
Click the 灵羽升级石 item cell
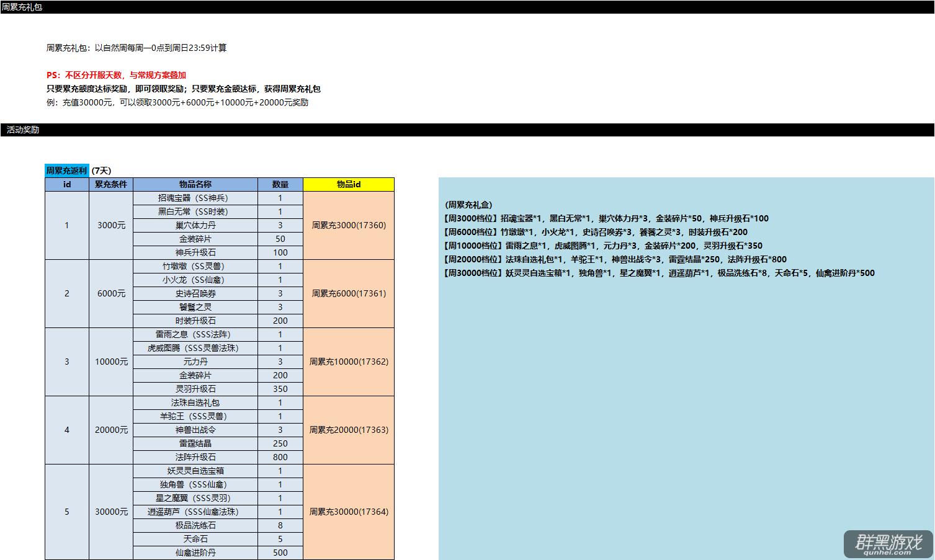tap(195, 389)
